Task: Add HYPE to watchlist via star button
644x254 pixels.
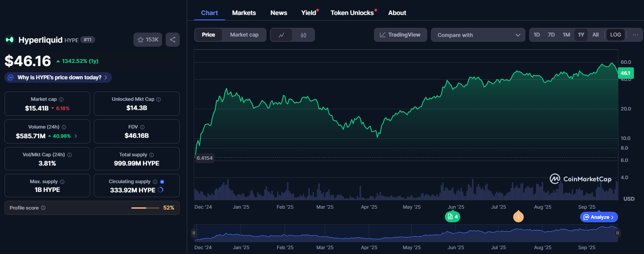Action: [148, 40]
